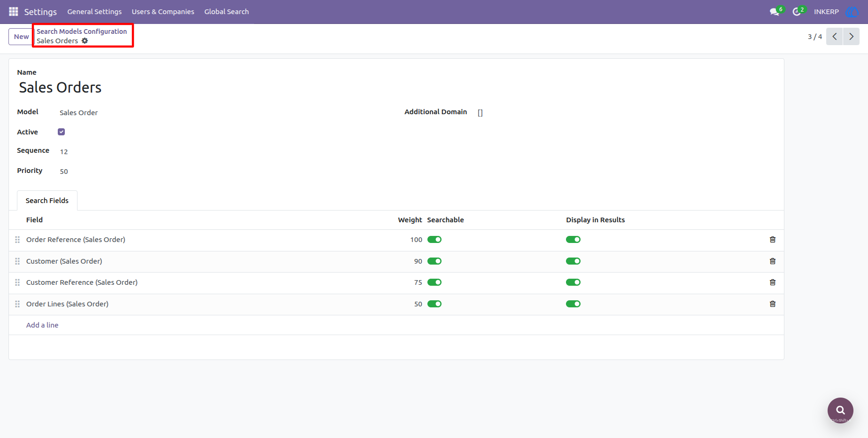Go to the previous record arrow

835,37
